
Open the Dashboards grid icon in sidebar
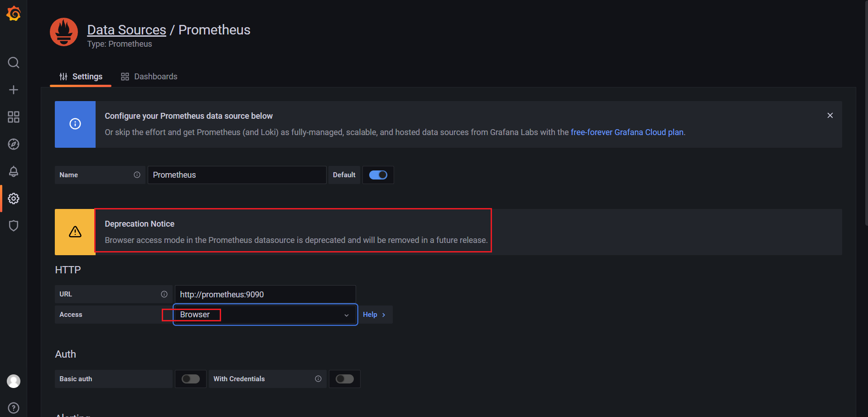pos(14,117)
